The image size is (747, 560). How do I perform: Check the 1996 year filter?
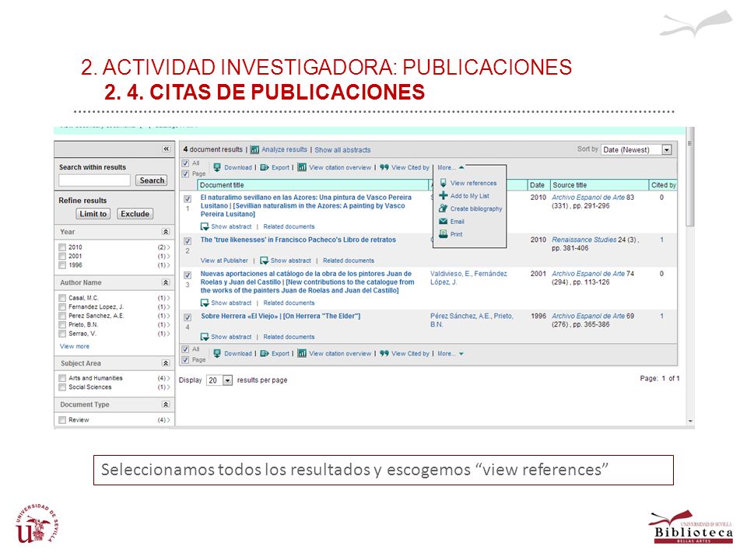pyautogui.click(x=62, y=265)
